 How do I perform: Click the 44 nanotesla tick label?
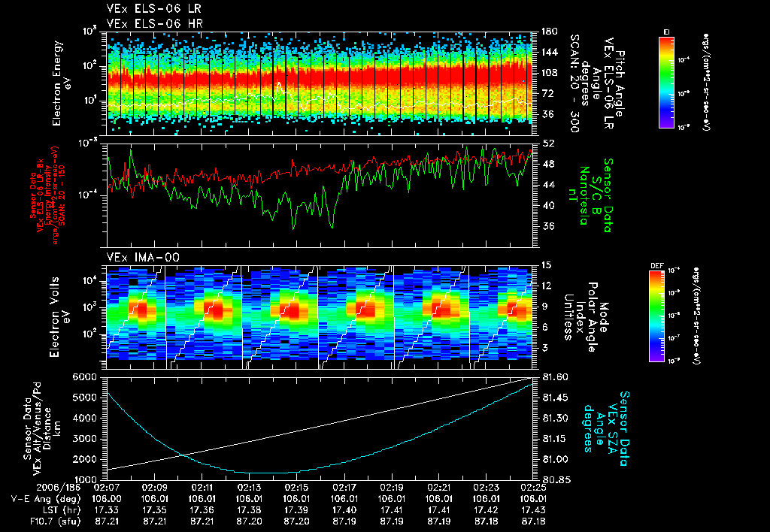547,185
